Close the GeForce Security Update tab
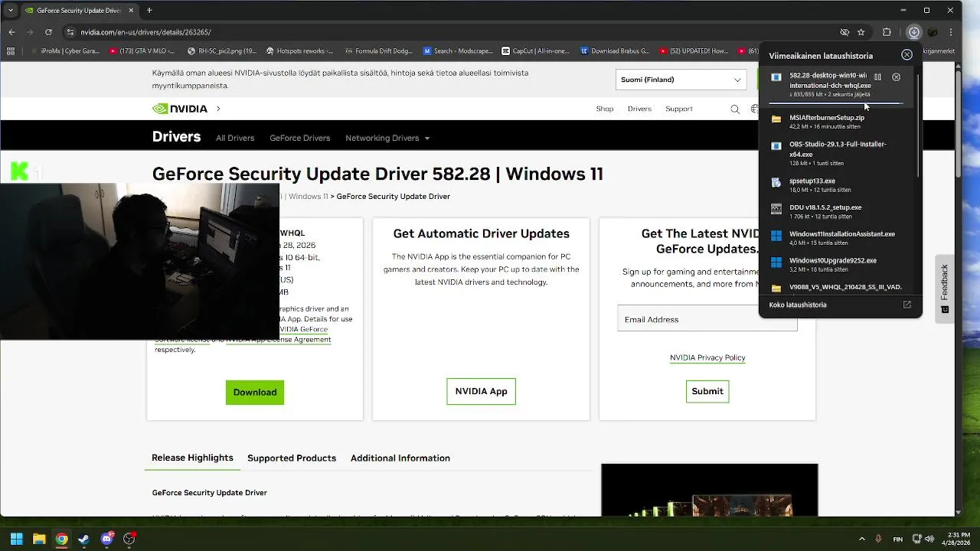The image size is (980, 551). (x=131, y=11)
